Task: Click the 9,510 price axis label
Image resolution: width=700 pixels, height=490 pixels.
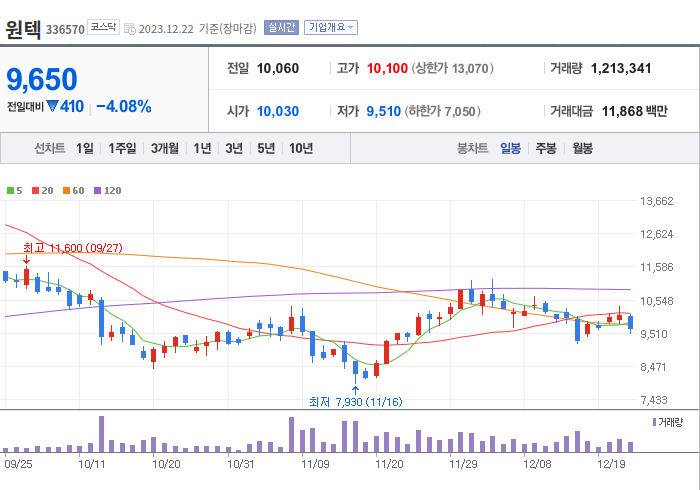Action: pos(654,334)
